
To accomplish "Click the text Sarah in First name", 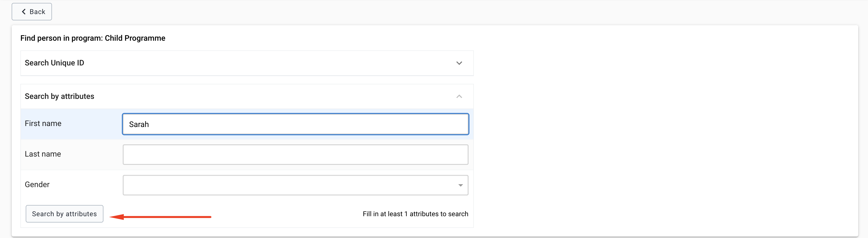I will [139, 125].
